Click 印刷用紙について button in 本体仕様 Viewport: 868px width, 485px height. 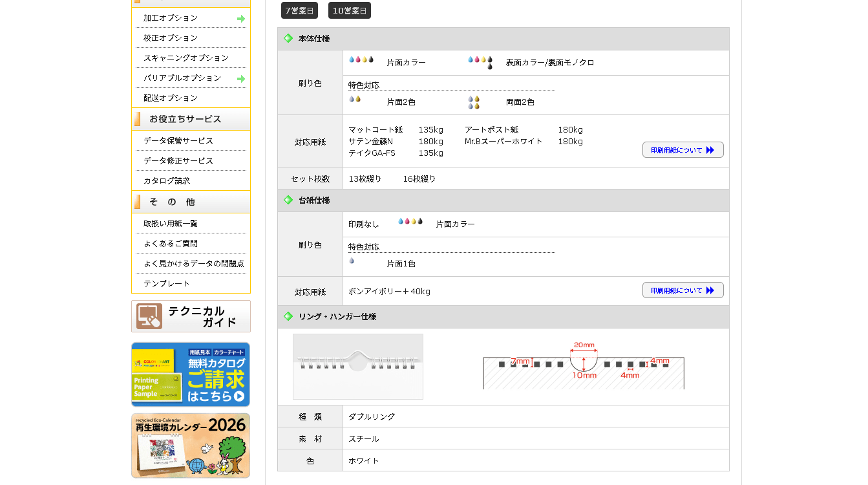point(683,150)
